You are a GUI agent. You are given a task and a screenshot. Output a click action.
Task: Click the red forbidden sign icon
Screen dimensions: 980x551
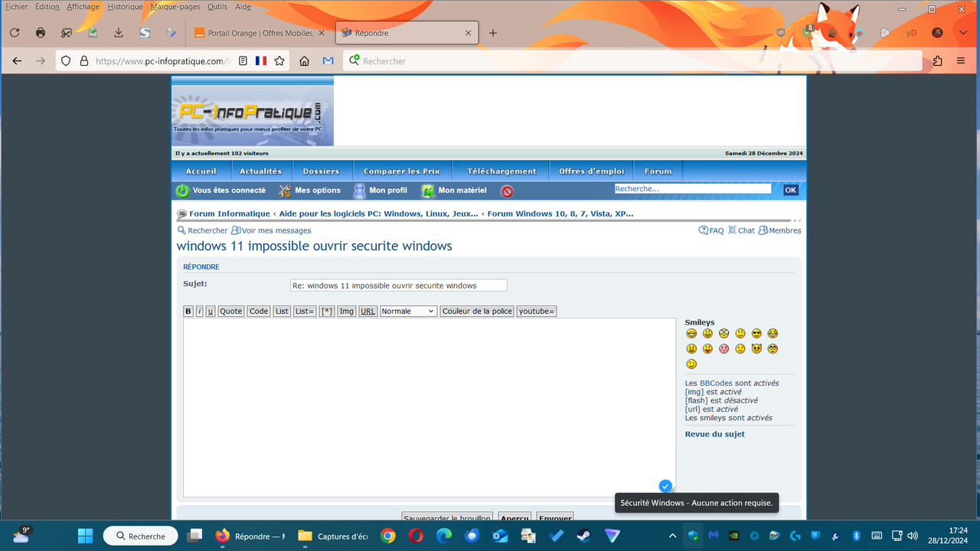coord(507,191)
